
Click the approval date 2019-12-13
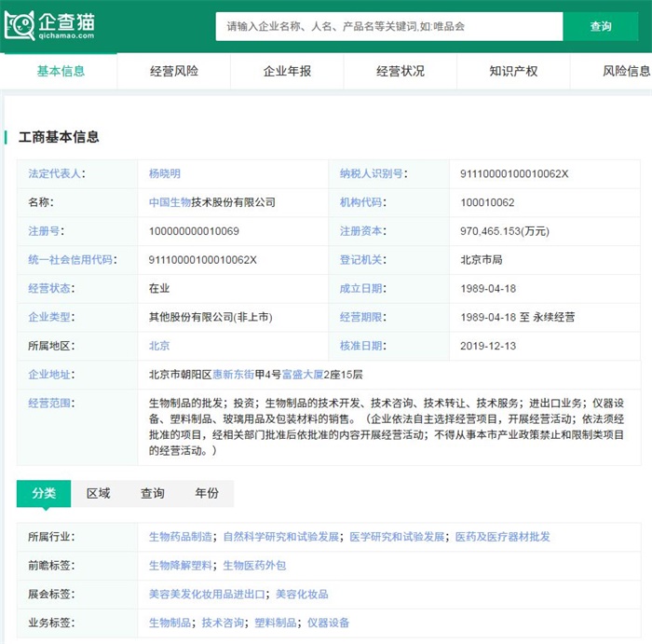pos(488,346)
